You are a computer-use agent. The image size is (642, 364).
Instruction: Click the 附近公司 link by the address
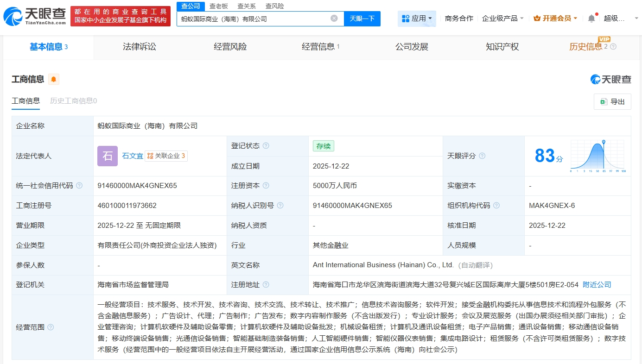pyautogui.click(x=597, y=285)
